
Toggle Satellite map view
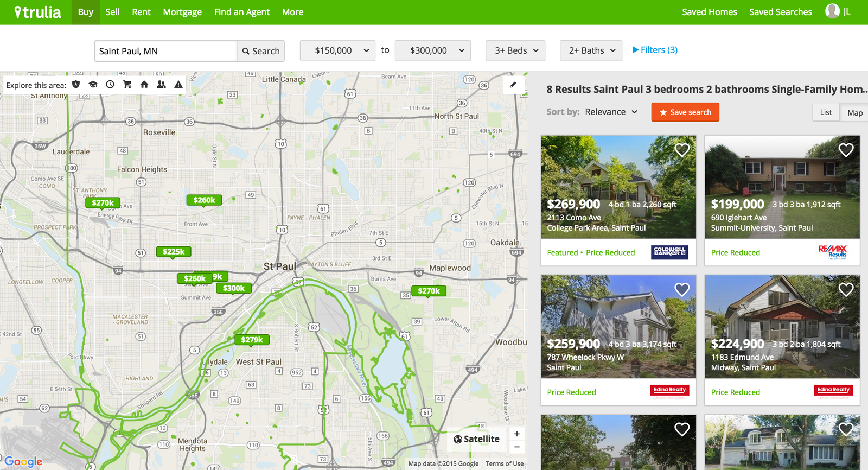[x=477, y=439]
